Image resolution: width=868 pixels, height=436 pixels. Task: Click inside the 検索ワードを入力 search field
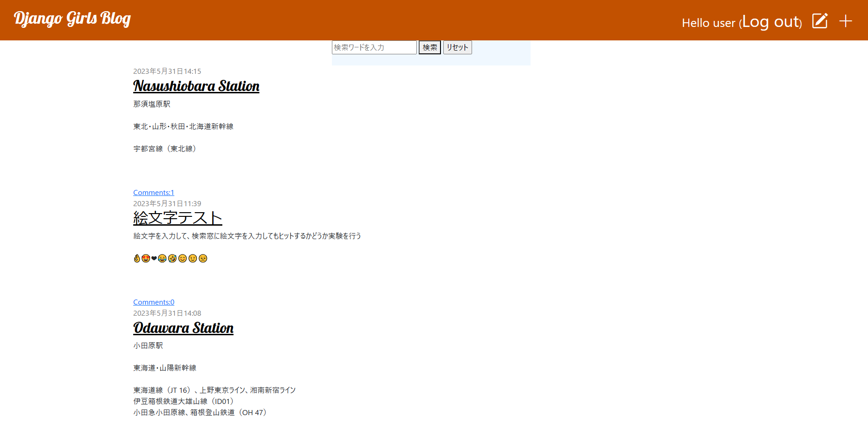374,47
